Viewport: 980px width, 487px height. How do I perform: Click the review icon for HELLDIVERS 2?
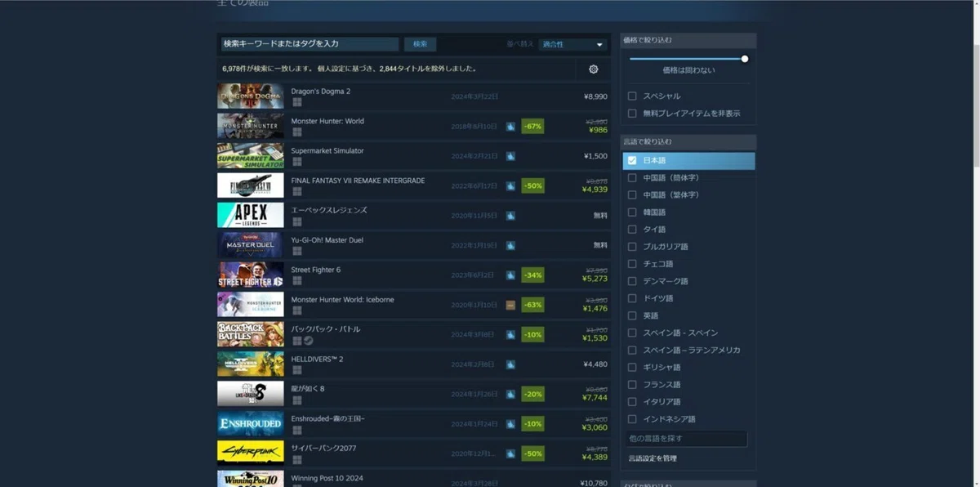point(510,364)
